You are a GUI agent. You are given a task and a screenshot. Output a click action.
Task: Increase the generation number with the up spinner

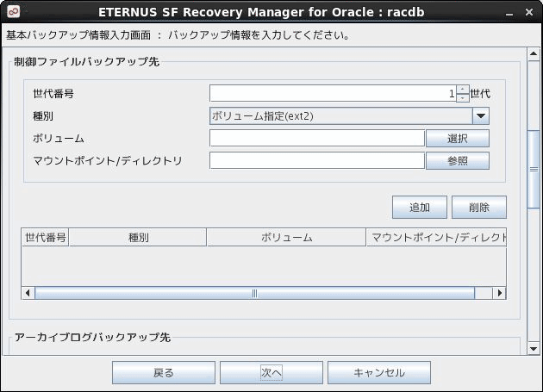(x=462, y=90)
